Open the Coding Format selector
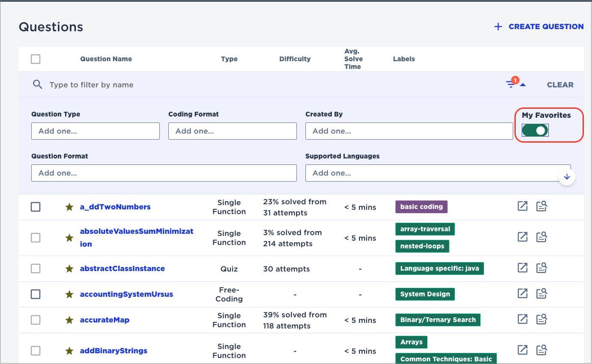The height and width of the screenshot is (364, 592). click(232, 131)
